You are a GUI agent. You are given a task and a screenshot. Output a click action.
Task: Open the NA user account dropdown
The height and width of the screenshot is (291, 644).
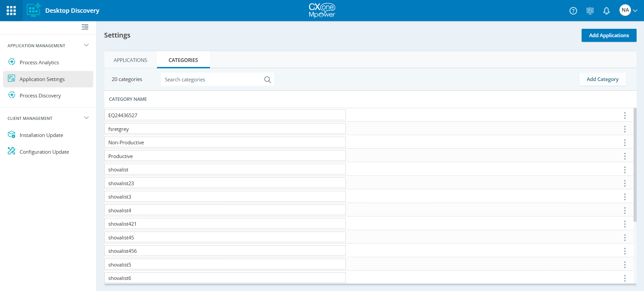point(628,10)
